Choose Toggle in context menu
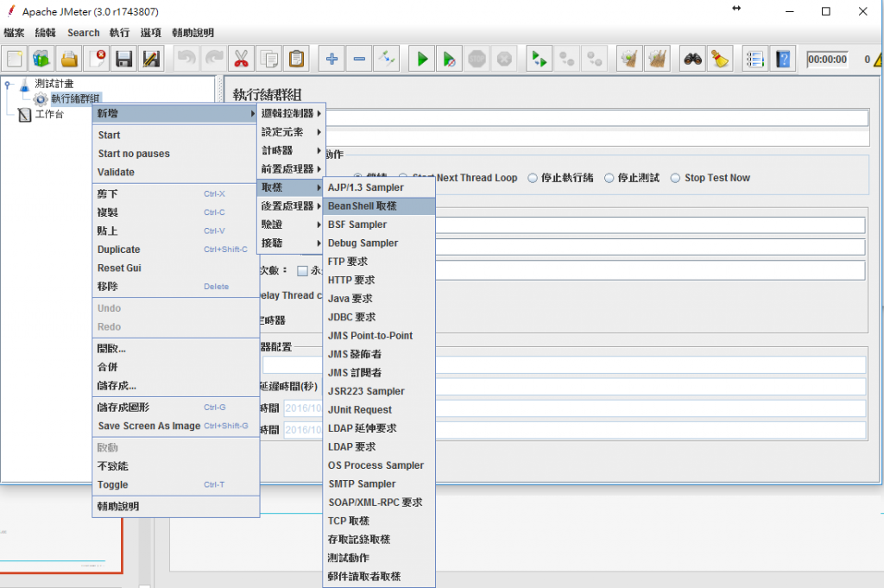The height and width of the screenshot is (588, 884). pos(174,484)
